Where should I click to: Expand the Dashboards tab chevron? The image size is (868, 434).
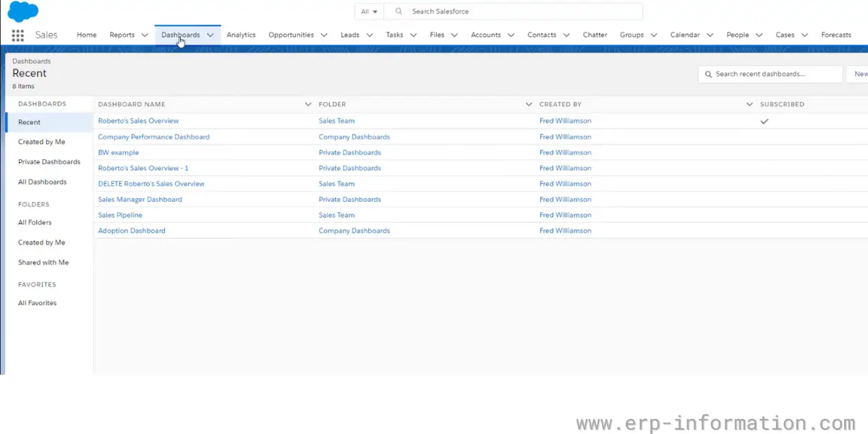click(210, 35)
